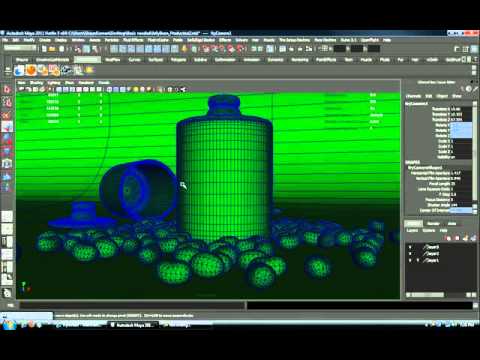Switch to the Anim layer tab

point(452,224)
